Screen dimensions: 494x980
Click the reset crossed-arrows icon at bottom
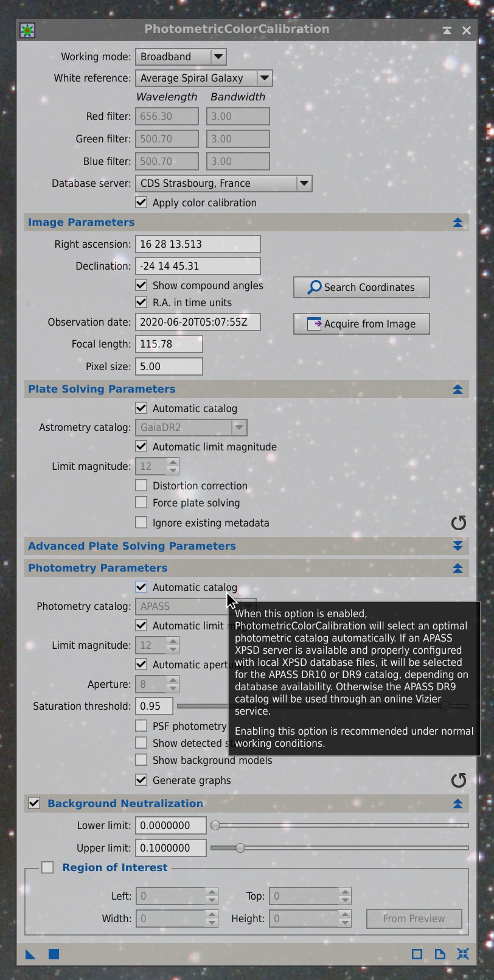pyautogui.click(x=463, y=954)
